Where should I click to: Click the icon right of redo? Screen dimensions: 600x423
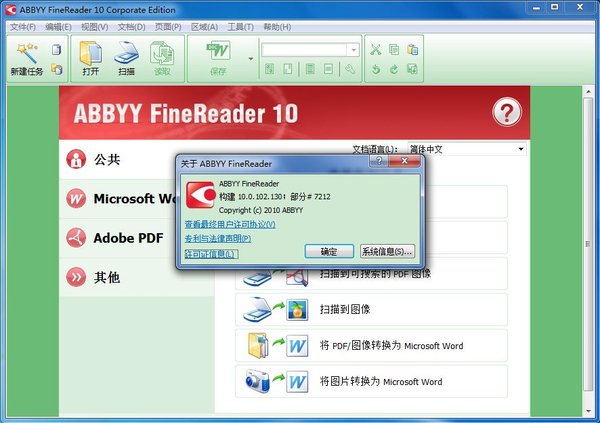coord(412,69)
